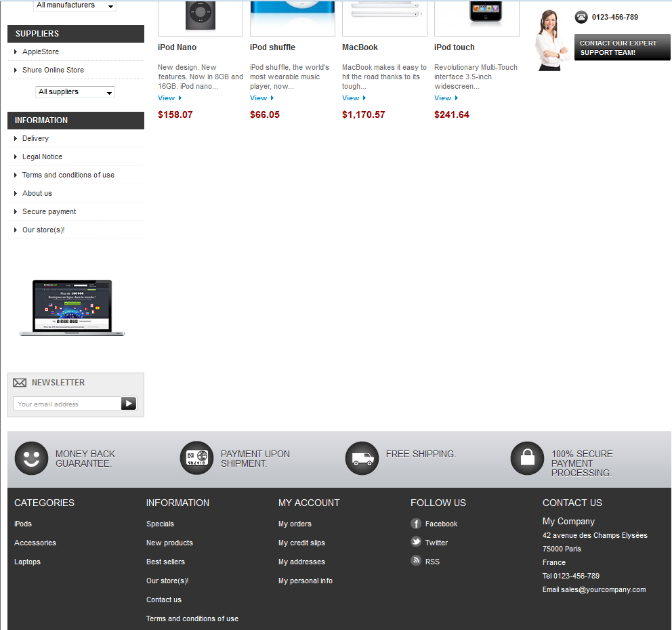Open Contact us footer link

pyautogui.click(x=164, y=600)
